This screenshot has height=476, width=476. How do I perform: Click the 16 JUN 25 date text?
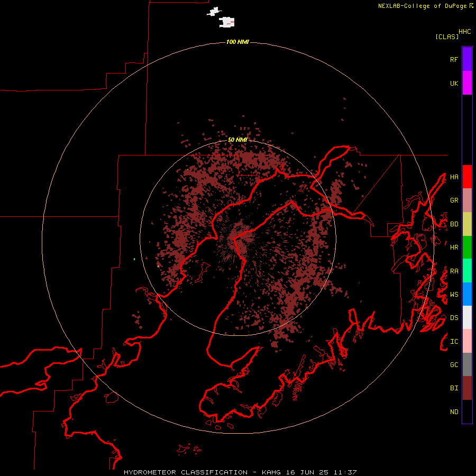click(307, 472)
